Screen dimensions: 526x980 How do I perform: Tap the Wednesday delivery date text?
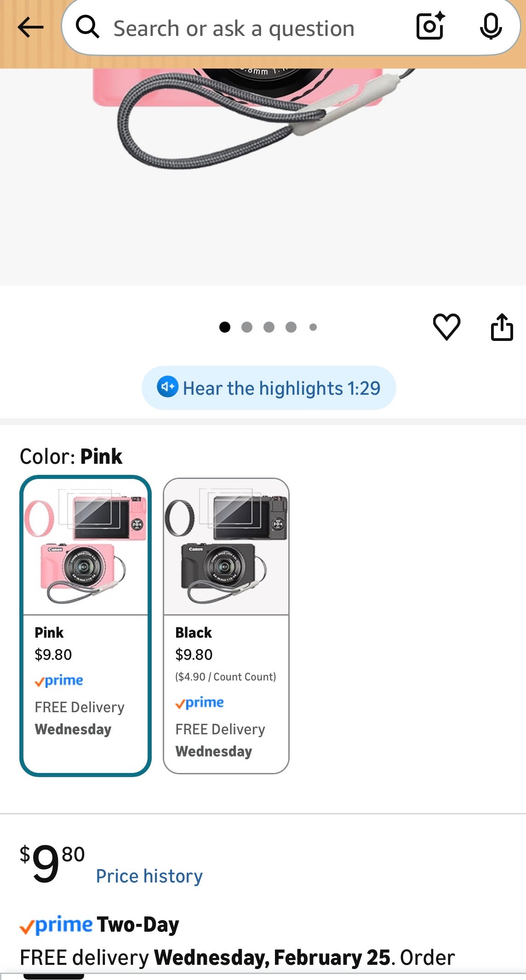73,729
